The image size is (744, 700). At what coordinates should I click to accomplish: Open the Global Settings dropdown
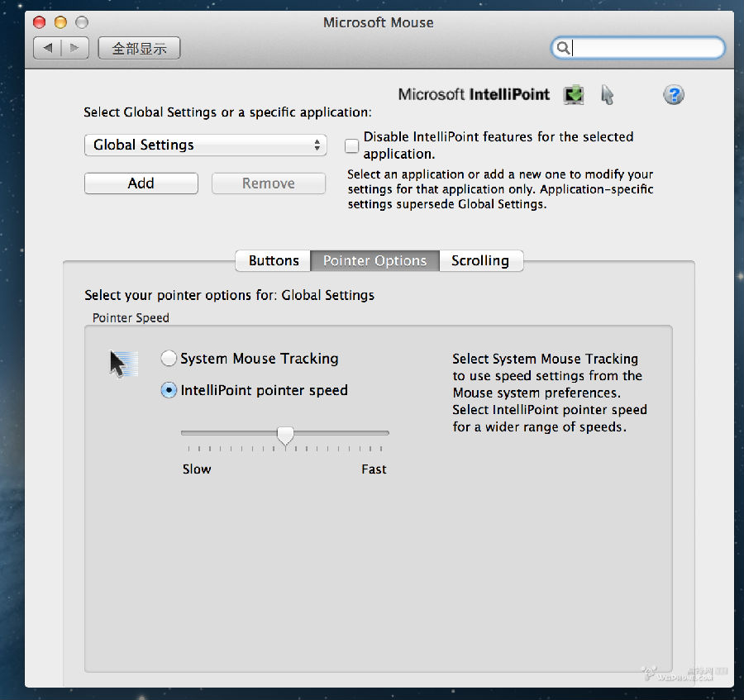point(206,145)
